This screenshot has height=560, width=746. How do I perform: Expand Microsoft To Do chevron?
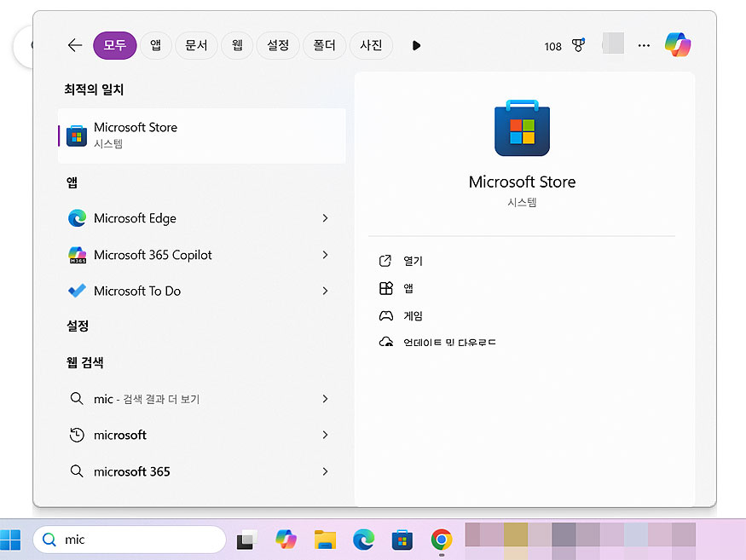(325, 291)
